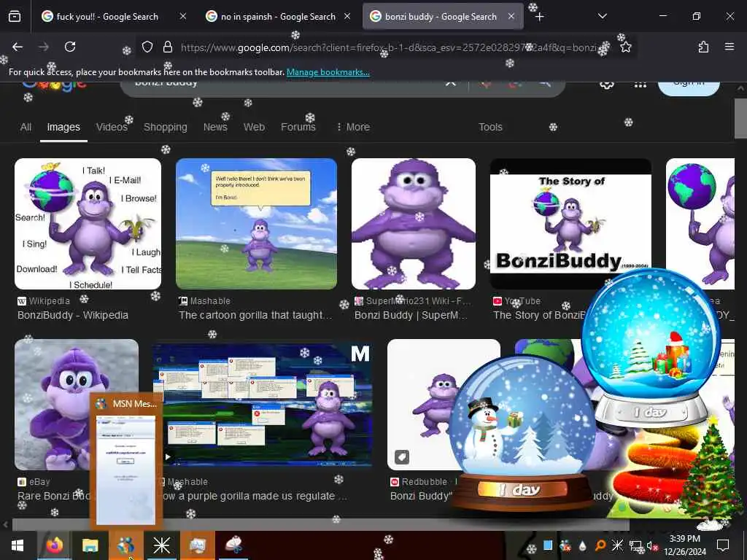Open the search Tools options
Screen dimensions: 747x560
(x=490, y=127)
